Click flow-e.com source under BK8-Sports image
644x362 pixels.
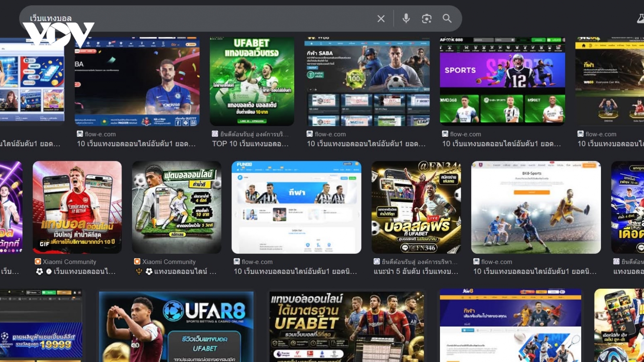497,262
